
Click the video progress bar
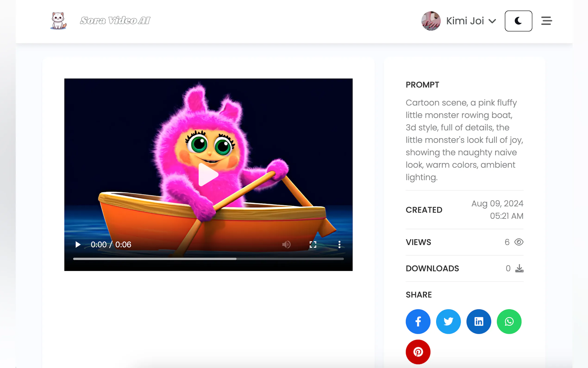(208, 259)
